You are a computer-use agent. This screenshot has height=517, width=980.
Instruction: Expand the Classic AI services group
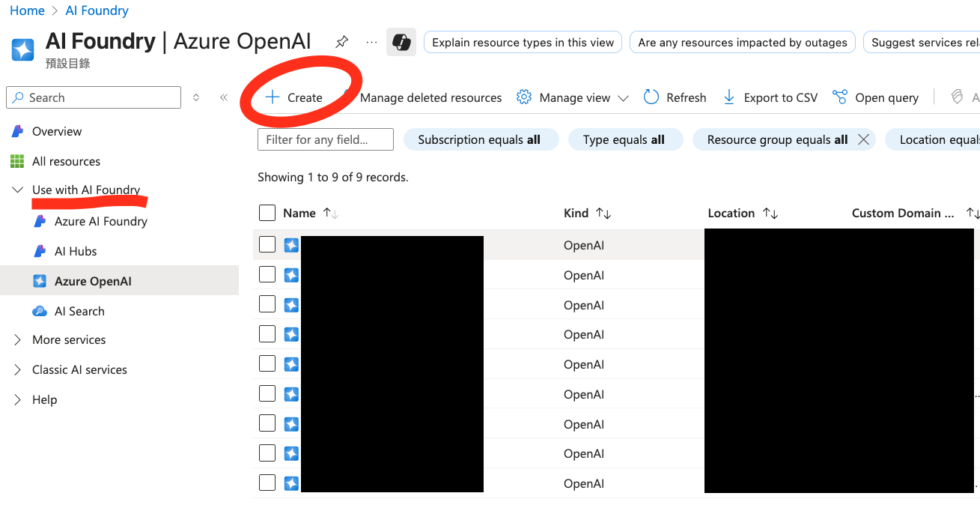tap(18, 370)
